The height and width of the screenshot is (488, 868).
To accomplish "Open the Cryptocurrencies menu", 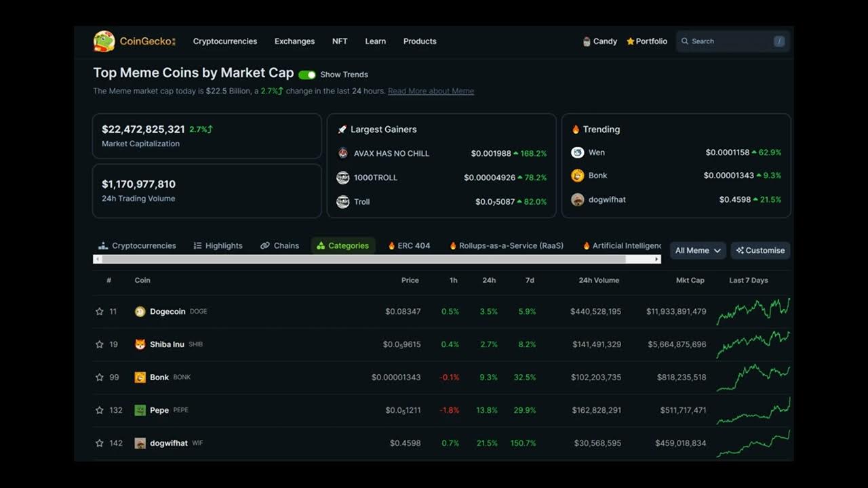I will [225, 41].
